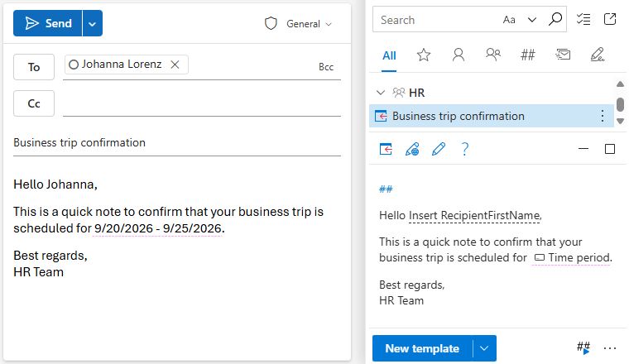Click the inserted date range 9/20/2026 - 9/25/2026

coord(157,228)
